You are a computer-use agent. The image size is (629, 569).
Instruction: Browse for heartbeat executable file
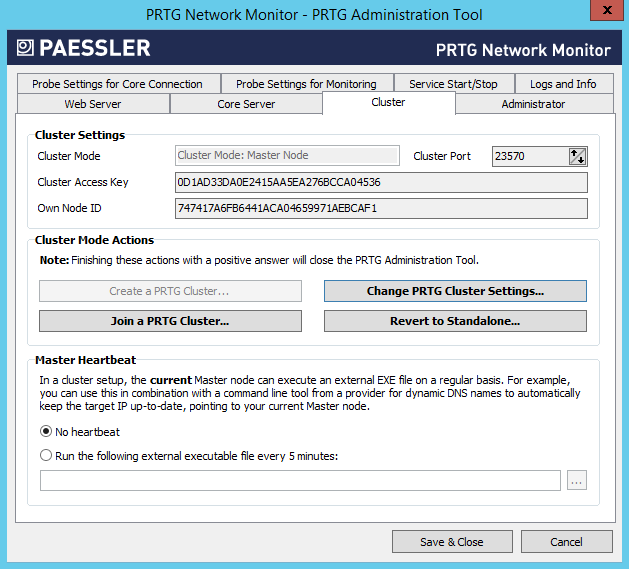coord(576,481)
